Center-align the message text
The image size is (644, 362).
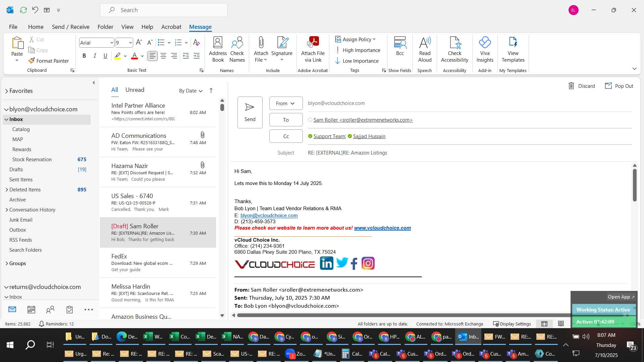pyautogui.click(x=163, y=56)
